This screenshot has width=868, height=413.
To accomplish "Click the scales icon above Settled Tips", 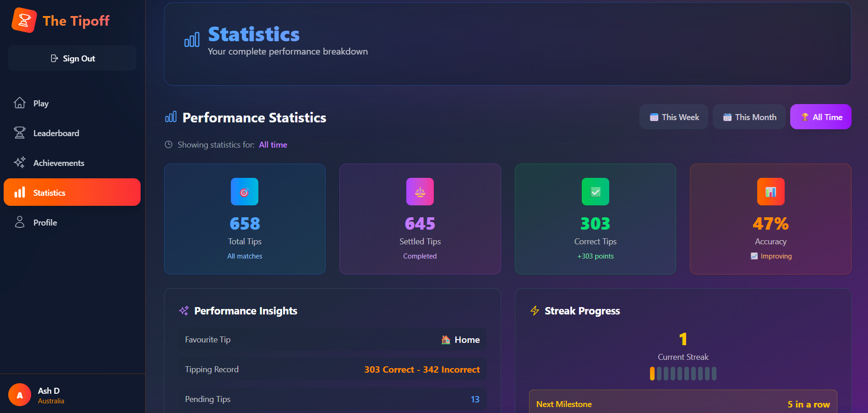I will click(x=420, y=192).
